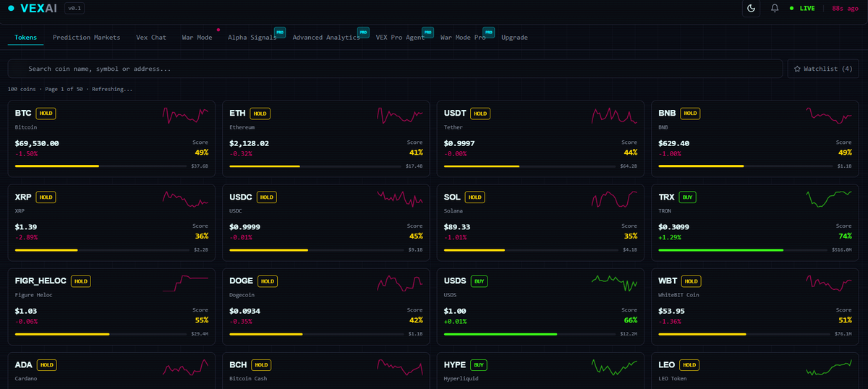Image resolution: width=868 pixels, height=389 pixels.
Task: Click the TRX green score bar
Action: tap(744, 250)
